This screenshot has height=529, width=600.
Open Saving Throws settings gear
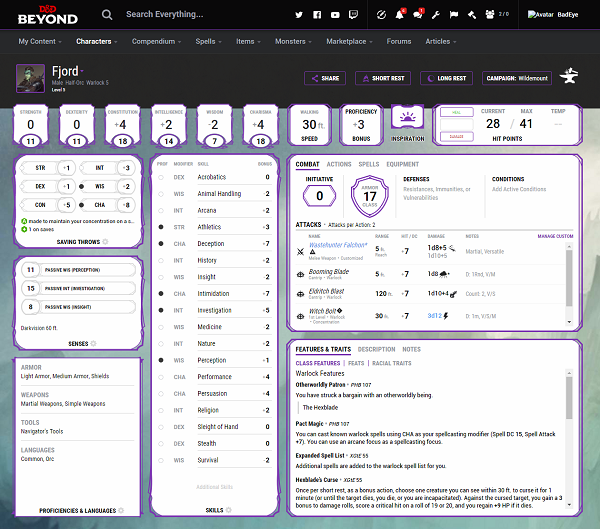(106, 242)
